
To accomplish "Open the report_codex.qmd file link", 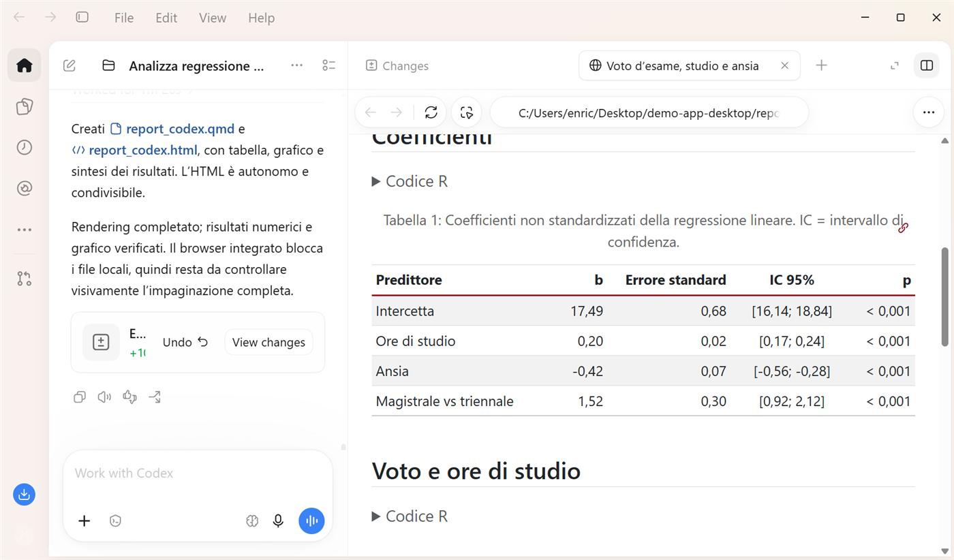I will (172, 129).
